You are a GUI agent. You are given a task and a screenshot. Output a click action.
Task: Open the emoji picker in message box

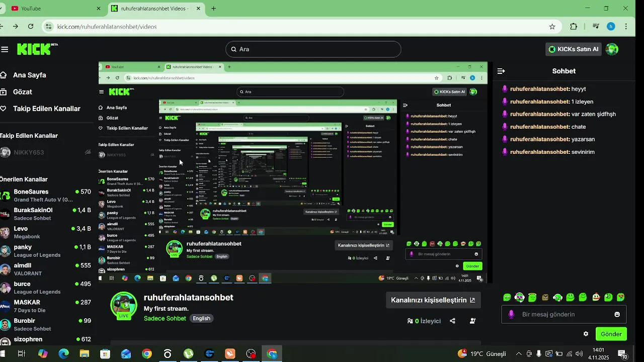pyautogui.click(x=617, y=314)
